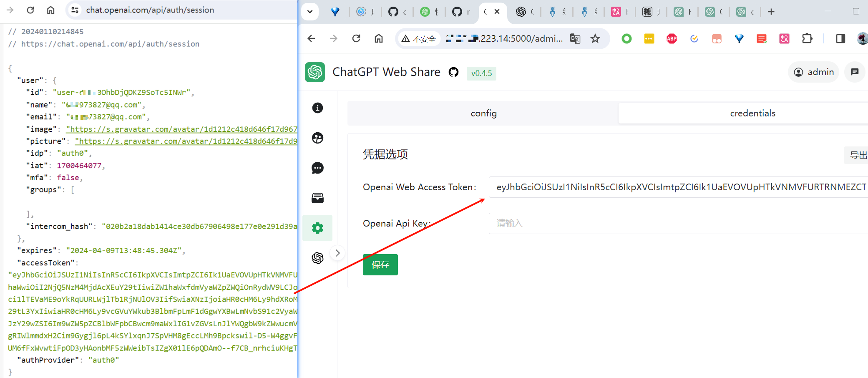Viewport: 868px width, 378px height.
Task: Open the system info icon in sidebar
Action: pos(317,108)
